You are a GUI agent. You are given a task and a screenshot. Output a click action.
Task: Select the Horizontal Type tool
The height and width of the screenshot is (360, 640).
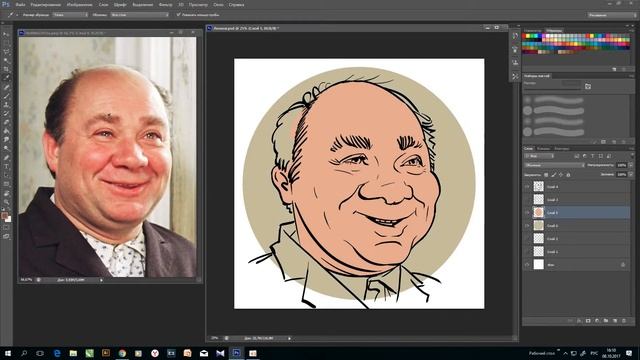click(x=6, y=167)
